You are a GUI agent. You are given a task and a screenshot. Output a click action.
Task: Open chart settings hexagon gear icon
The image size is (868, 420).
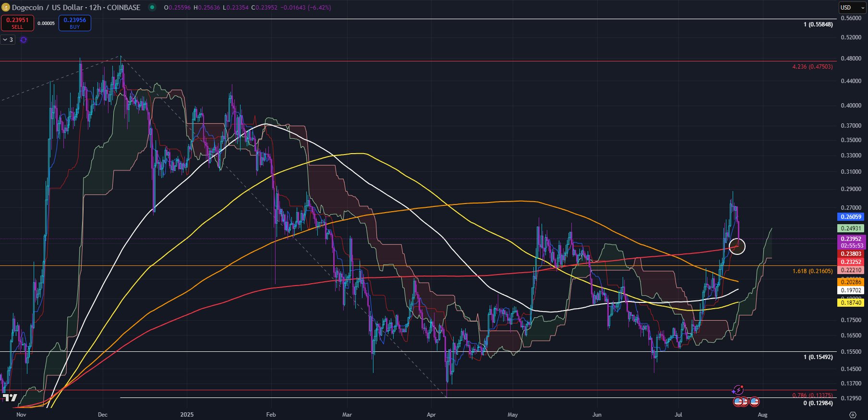(853, 414)
